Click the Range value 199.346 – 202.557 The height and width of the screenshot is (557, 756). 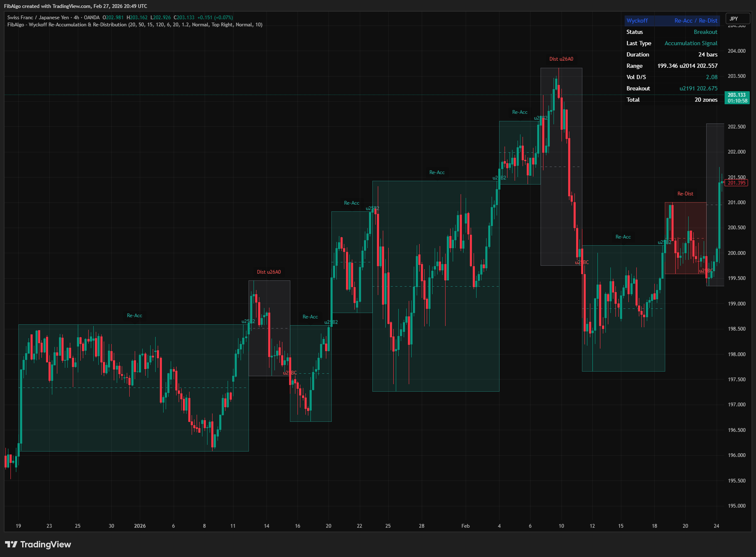pos(687,66)
